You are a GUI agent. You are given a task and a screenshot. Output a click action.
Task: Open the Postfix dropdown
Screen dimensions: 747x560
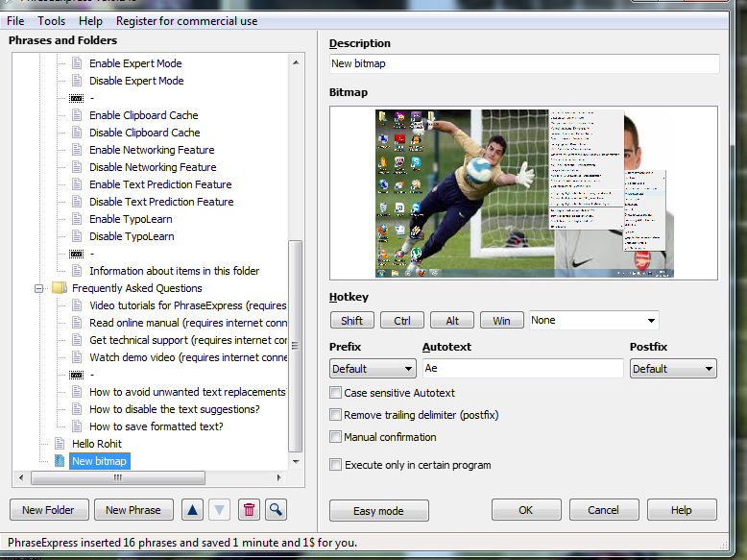672,369
